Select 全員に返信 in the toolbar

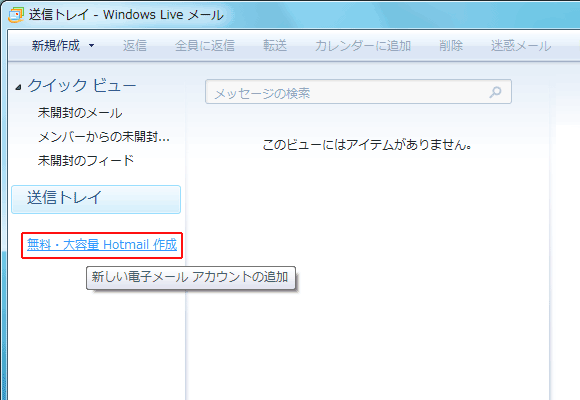[205, 46]
